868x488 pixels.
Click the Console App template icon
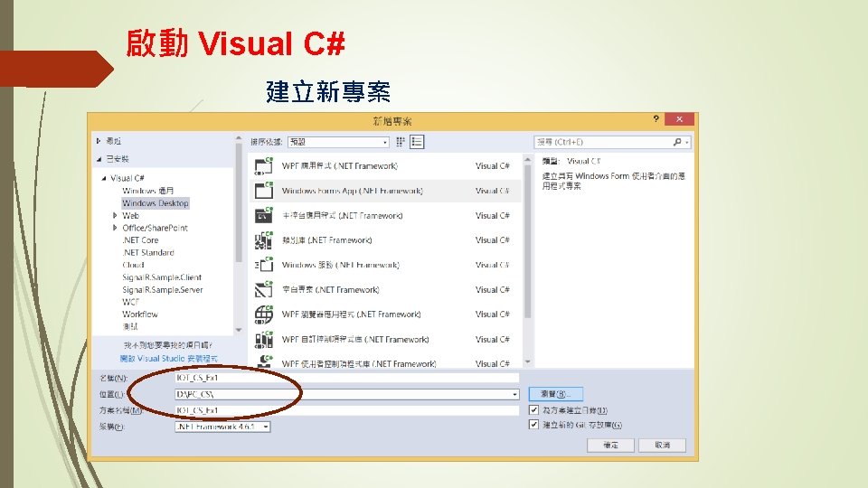click(x=264, y=215)
